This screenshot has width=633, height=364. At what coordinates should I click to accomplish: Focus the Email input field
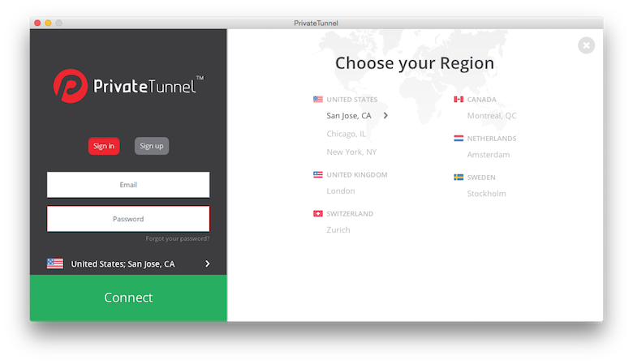(128, 185)
